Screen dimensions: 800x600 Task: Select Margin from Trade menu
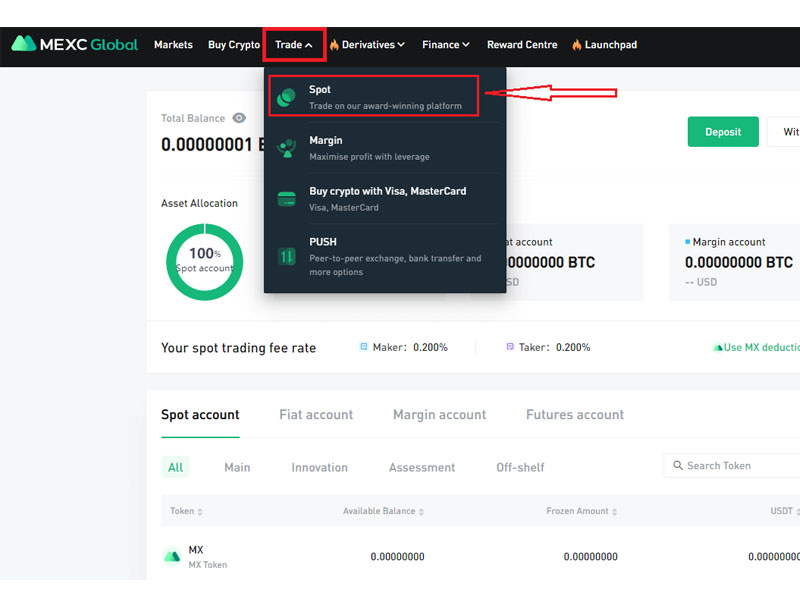[385, 148]
